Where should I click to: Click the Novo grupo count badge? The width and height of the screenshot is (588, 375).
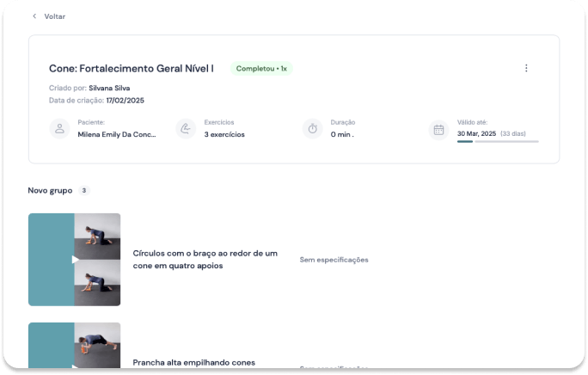84,190
